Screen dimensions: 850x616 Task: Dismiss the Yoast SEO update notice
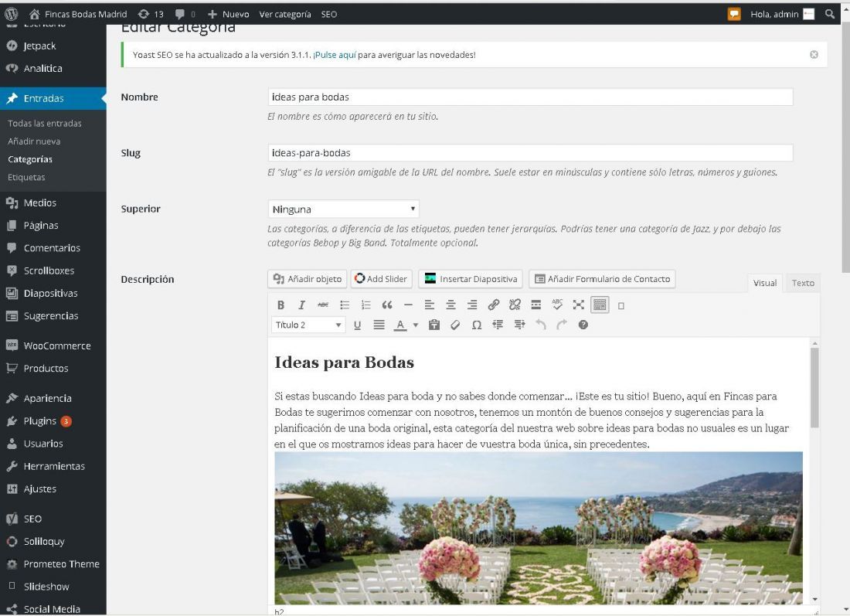click(x=814, y=55)
